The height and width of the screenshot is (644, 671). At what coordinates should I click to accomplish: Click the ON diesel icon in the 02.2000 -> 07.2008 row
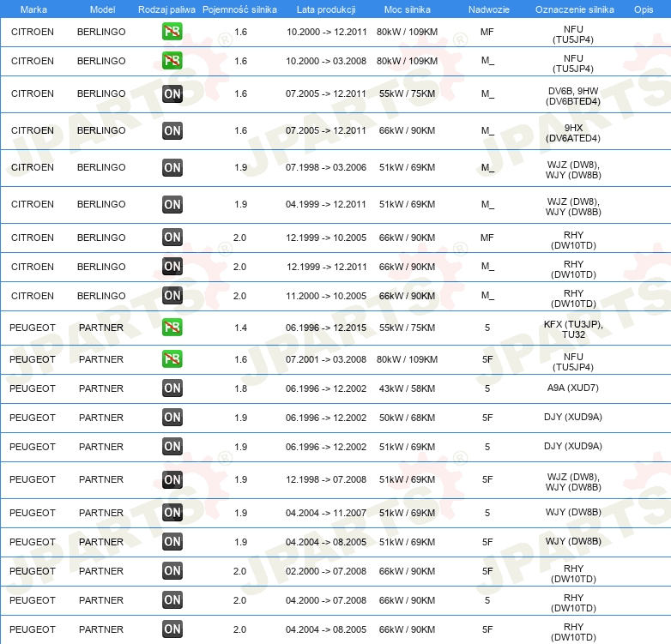[172, 570]
